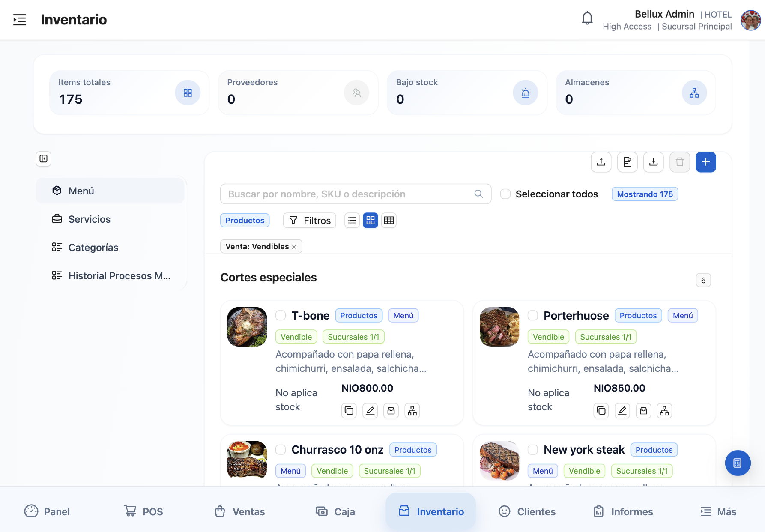The width and height of the screenshot is (765, 532).
Task: Click the search magnifier icon
Action: click(479, 194)
